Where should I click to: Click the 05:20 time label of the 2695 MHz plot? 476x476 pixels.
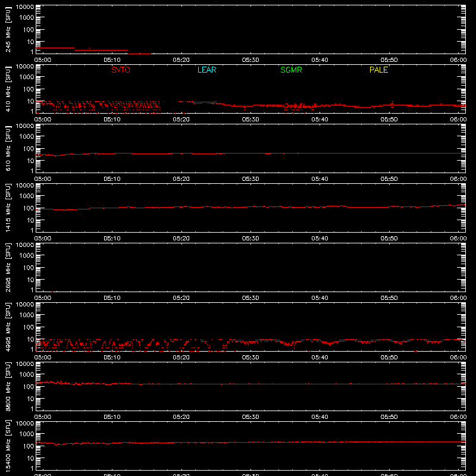click(x=181, y=298)
